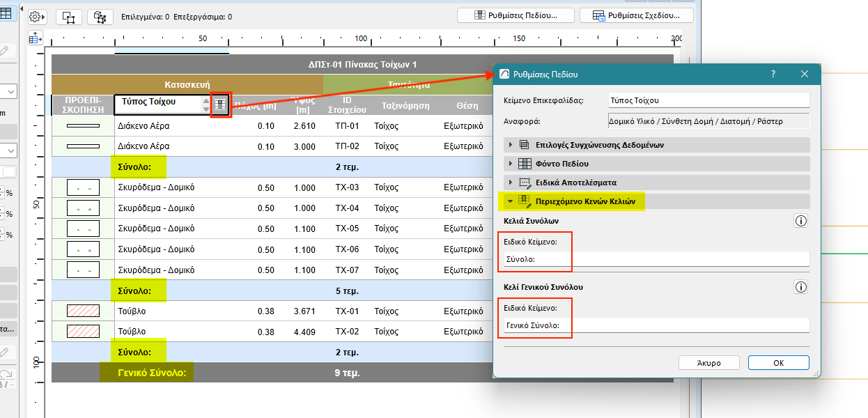Click the height value 3.000

point(304,146)
